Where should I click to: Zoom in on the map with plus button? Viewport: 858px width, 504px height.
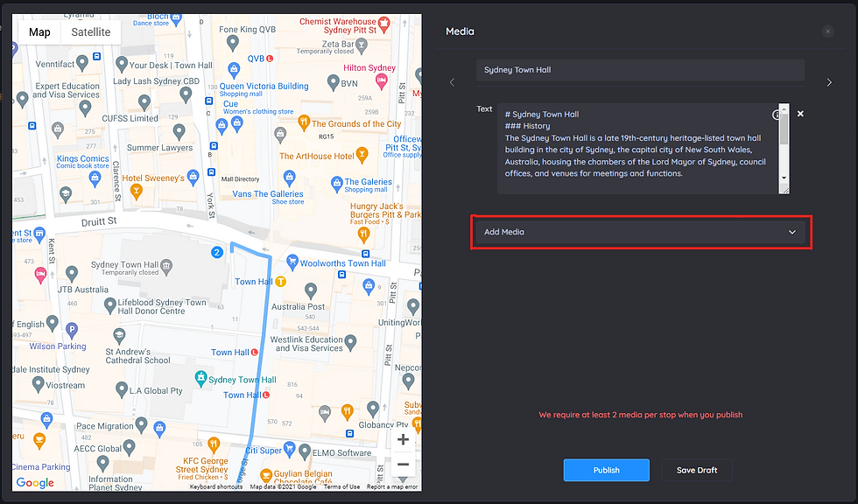(x=404, y=439)
